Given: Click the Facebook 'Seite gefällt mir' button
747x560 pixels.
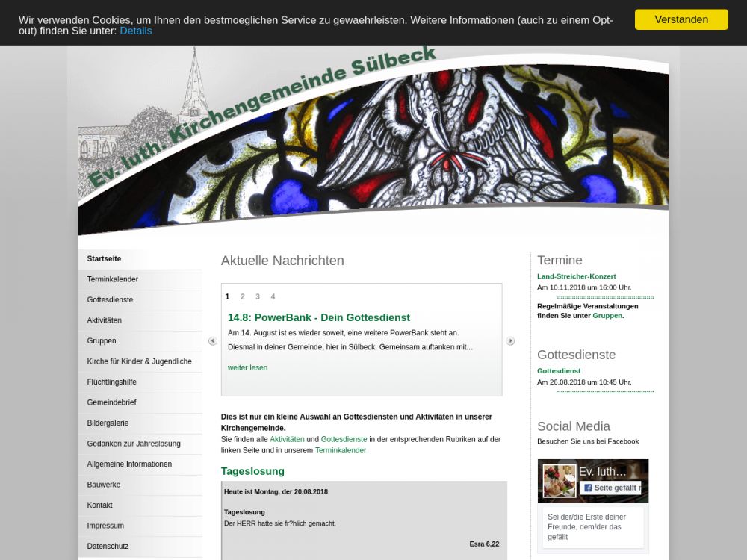Looking at the screenshot, I should click(x=611, y=488).
